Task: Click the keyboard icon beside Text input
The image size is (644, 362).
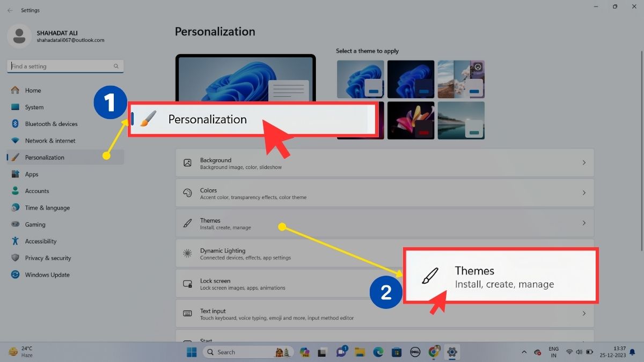Action: (187, 313)
